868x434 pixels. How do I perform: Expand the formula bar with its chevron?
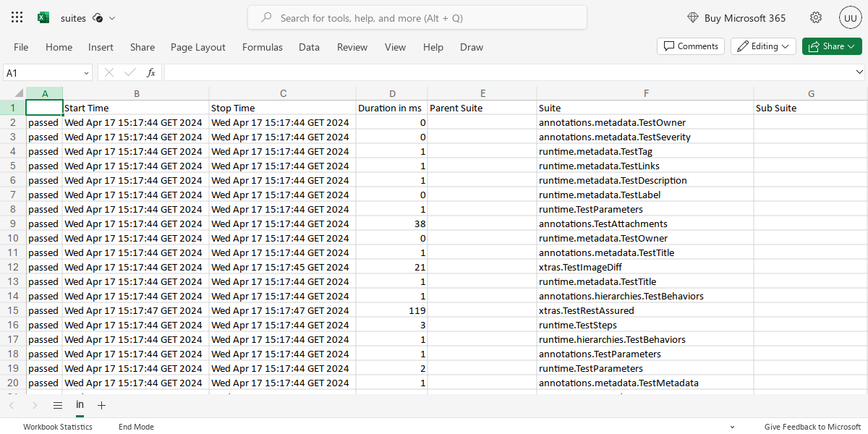tap(860, 72)
